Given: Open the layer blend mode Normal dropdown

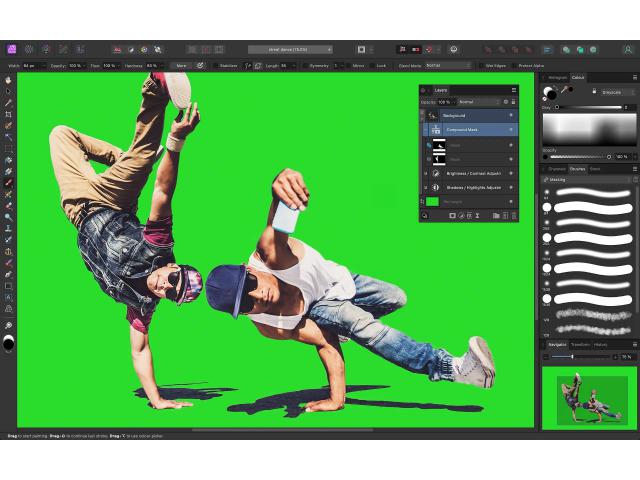Looking at the screenshot, I should (x=478, y=102).
